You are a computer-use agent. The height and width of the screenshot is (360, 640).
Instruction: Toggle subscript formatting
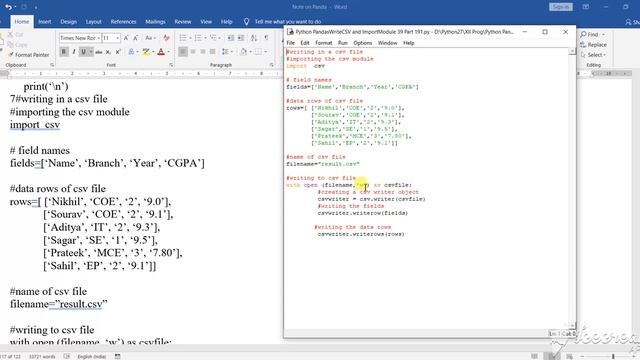pos(108,52)
